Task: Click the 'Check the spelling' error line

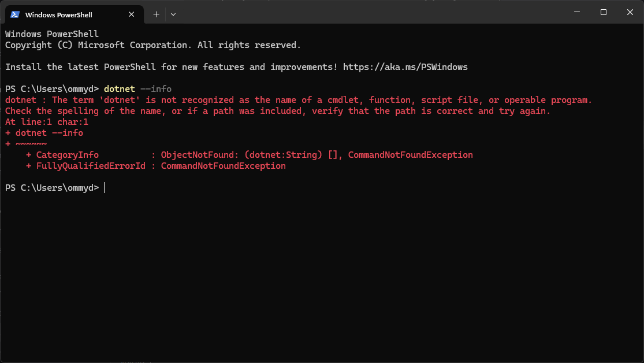Action: click(x=277, y=111)
